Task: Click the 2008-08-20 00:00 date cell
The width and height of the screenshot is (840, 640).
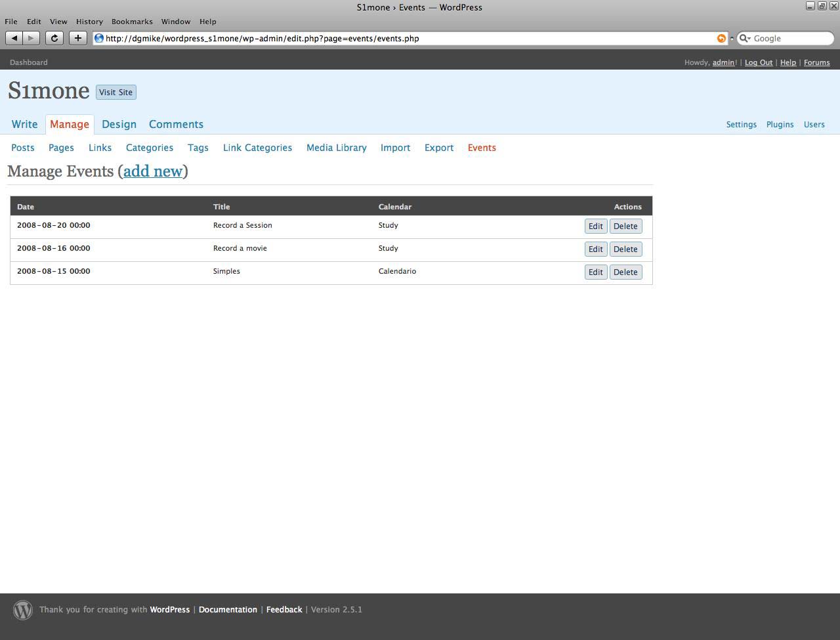Action: (54, 225)
